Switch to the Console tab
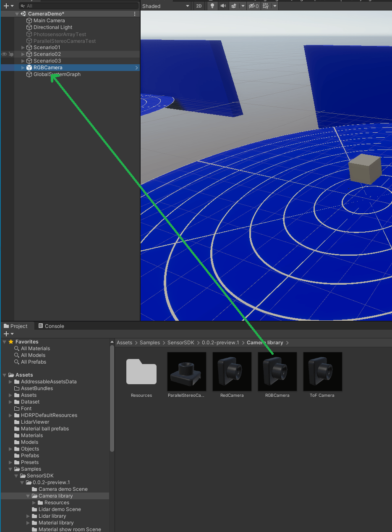Image resolution: width=392 pixels, height=532 pixels. click(51, 325)
